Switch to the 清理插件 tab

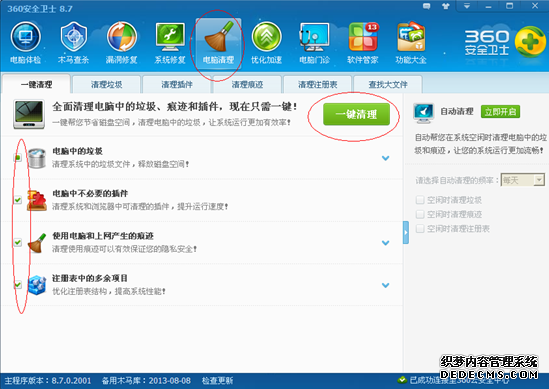pyautogui.click(x=177, y=84)
